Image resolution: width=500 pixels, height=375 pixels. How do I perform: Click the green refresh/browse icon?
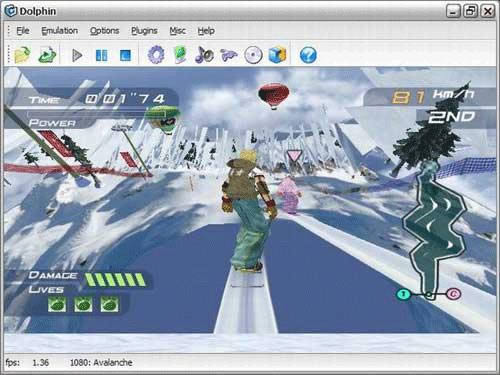click(x=47, y=55)
